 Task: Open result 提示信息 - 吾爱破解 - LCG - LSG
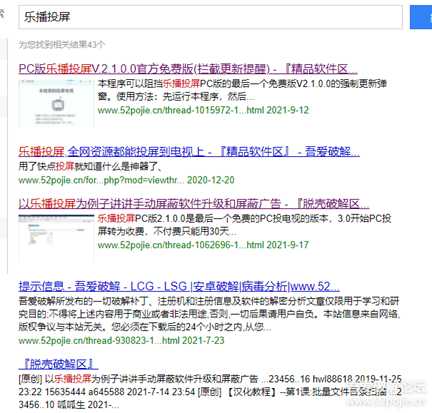pyautogui.click(x=179, y=286)
